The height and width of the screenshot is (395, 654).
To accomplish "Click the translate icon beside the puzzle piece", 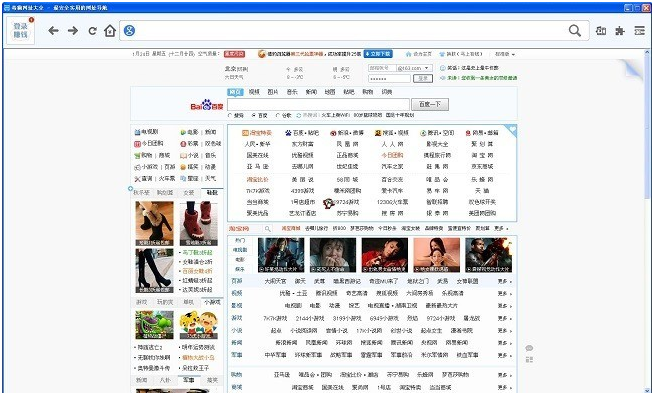I will (601, 30).
